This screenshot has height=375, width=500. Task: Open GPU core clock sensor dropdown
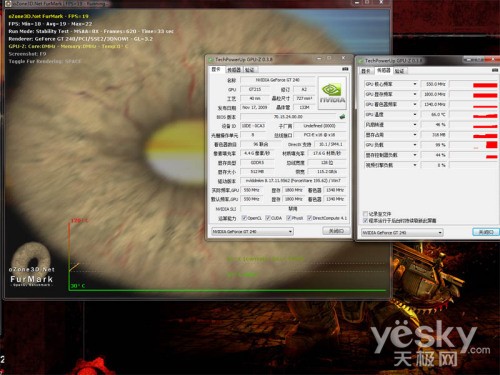(x=415, y=84)
